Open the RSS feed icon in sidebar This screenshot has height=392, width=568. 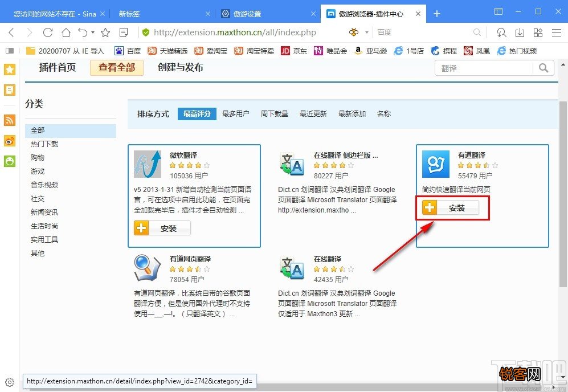10,120
